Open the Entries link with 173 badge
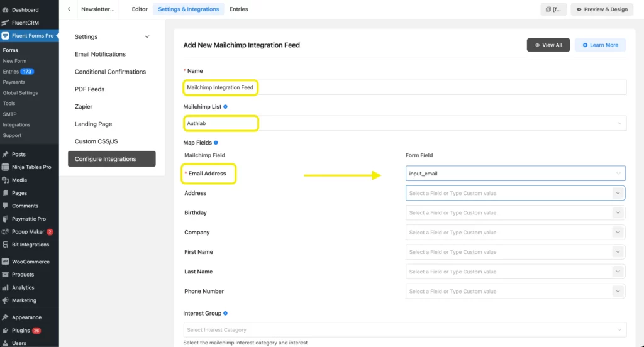The width and height of the screenshot is (644, 347). pyautogui.click(x=18, y=72)
